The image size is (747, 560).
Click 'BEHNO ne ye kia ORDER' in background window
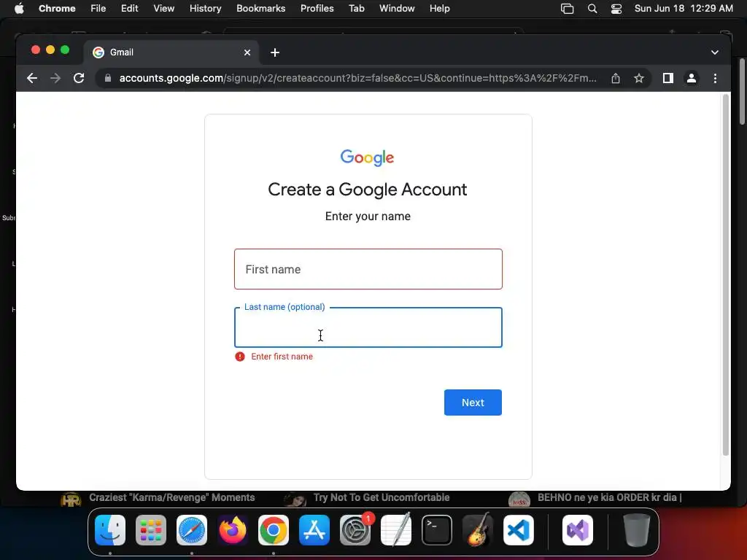point(609,497)
